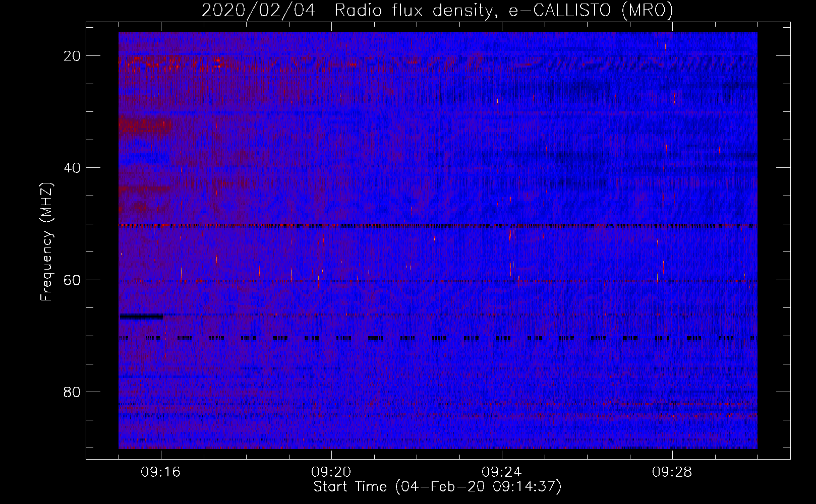The height and width of the screenshot is (504, 816).
Task: Click the 20 MHz frequency tick label
Action: [x=73, y=56]
